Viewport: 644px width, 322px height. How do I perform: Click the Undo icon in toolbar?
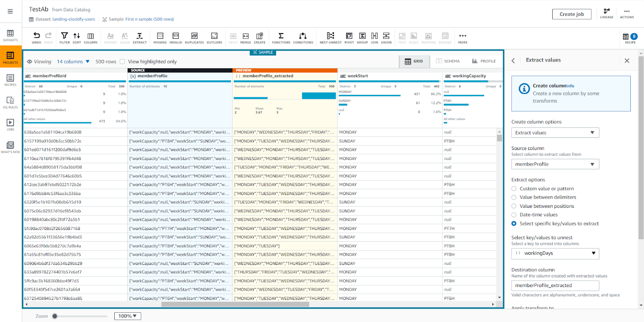[36, 37]
